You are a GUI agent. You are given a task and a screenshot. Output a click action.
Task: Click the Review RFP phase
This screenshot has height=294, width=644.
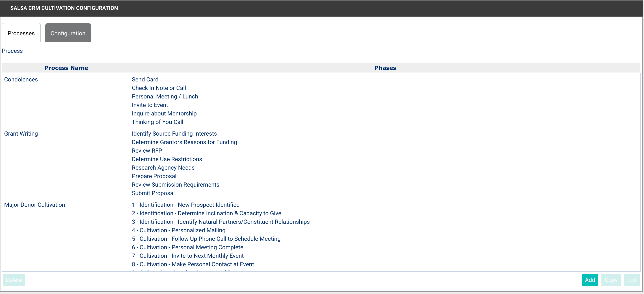coord(147,151)
